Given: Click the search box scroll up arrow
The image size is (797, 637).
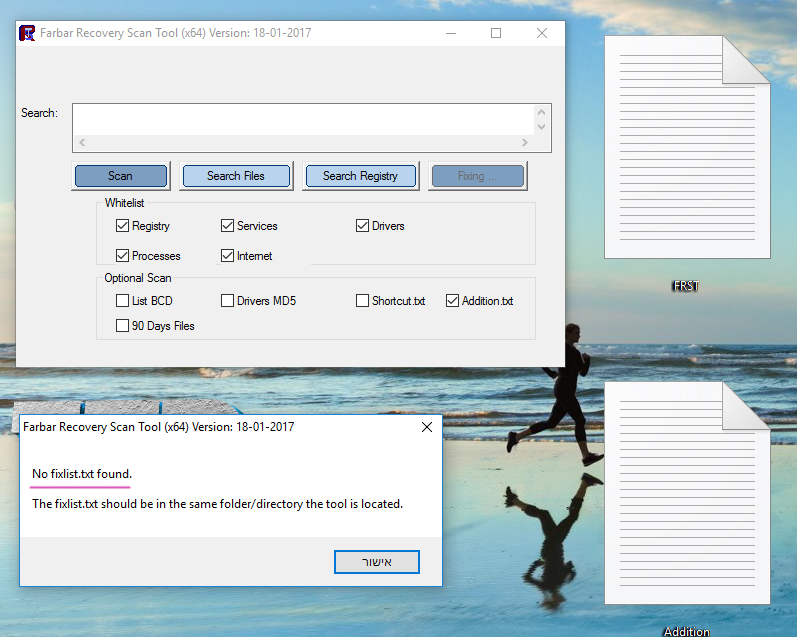Looking at the screenshot, I should click(x=541, y=112).
